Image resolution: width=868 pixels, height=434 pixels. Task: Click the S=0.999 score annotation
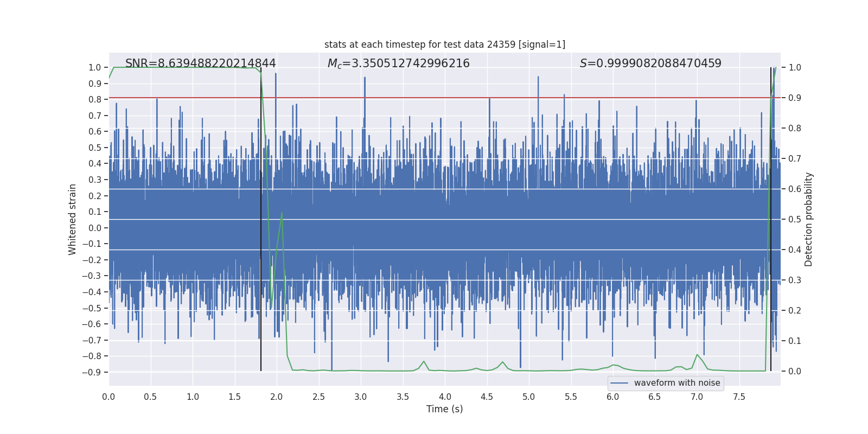650,63
